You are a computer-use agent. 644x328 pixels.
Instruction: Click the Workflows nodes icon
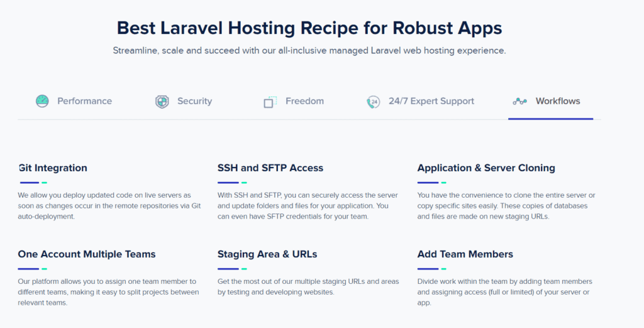click(x=519, y=101)
